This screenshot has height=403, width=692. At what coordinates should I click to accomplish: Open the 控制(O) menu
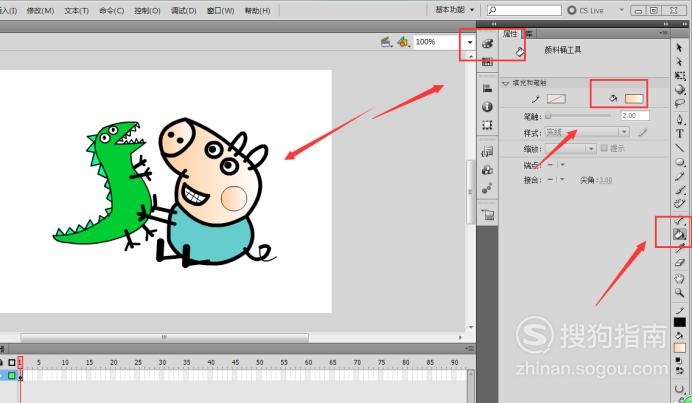click(x=147, y=11)
